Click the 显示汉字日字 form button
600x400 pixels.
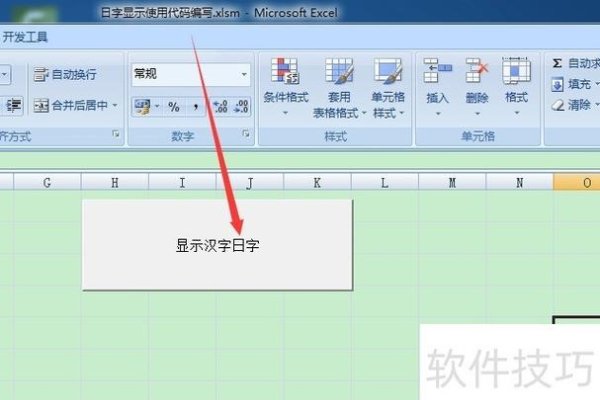pyautogui.click(x=217, y=245)
